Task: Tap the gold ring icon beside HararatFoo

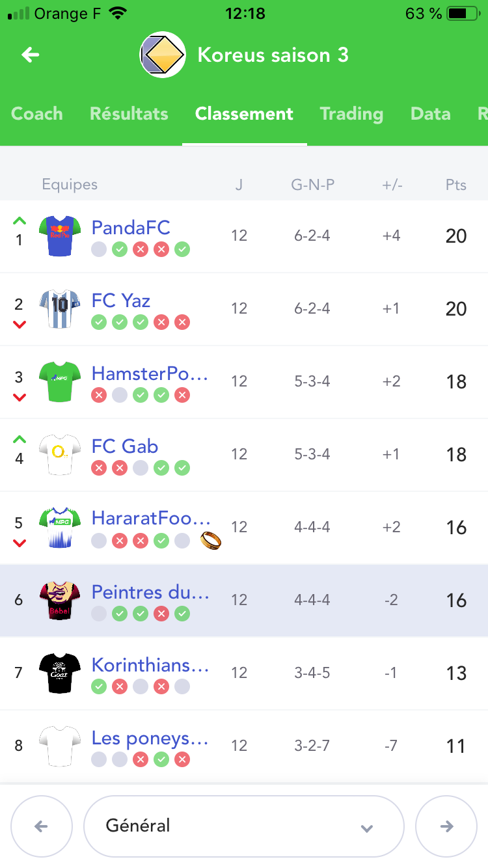Action: click(211, 539)
